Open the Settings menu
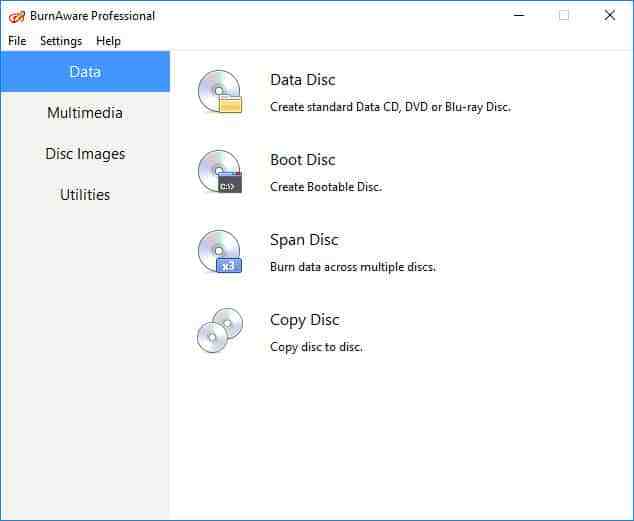The width and height of the screenshot is (634, 521). pyautogui.click(x=61, y=41)
